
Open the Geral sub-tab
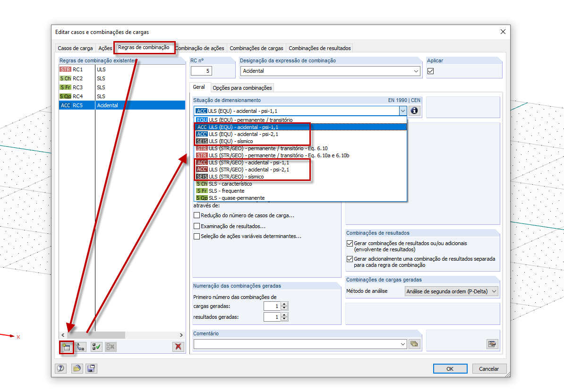[x=199, y=87]
